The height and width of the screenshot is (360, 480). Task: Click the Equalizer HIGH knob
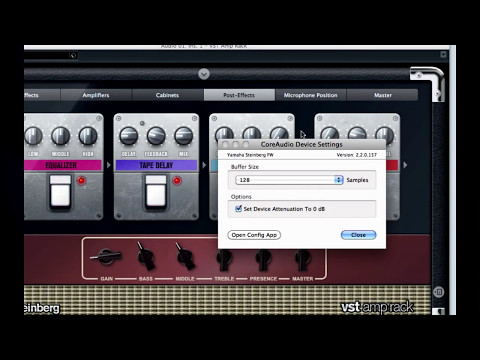[x=88, y=136]
